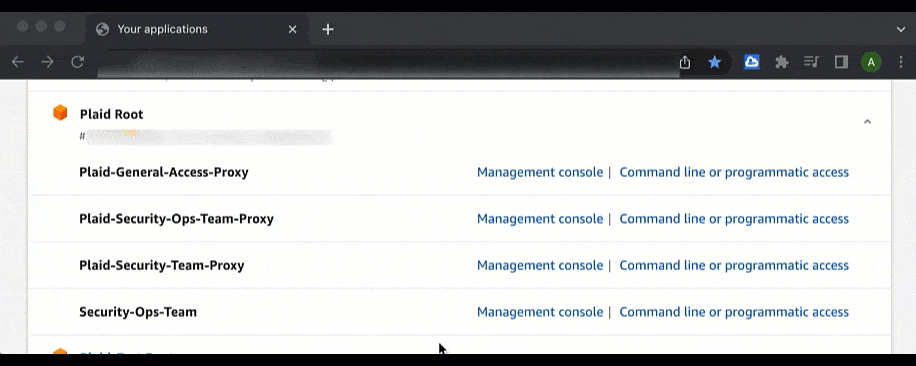
Task: Click the Plaid-General-Access-Proxy role name
Action: pos(164,172)
